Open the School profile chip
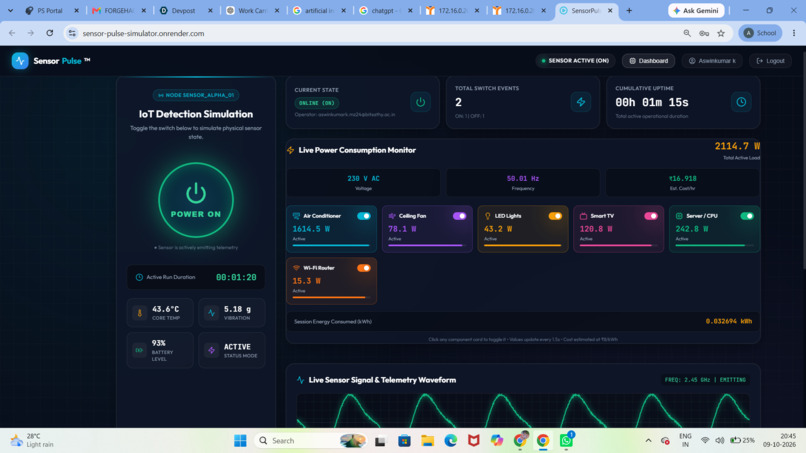This screenshot has width=806, height=453. click(x=760, y=33)
